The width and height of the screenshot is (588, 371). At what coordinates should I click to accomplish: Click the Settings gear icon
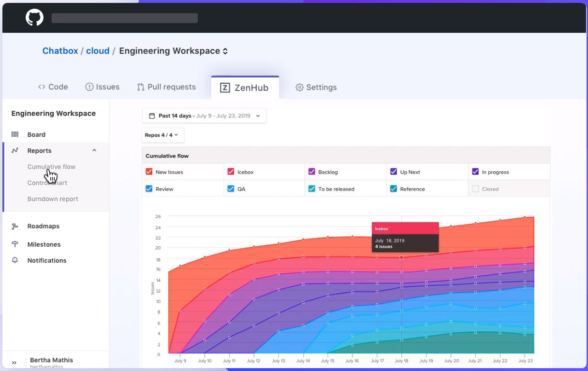299,88
